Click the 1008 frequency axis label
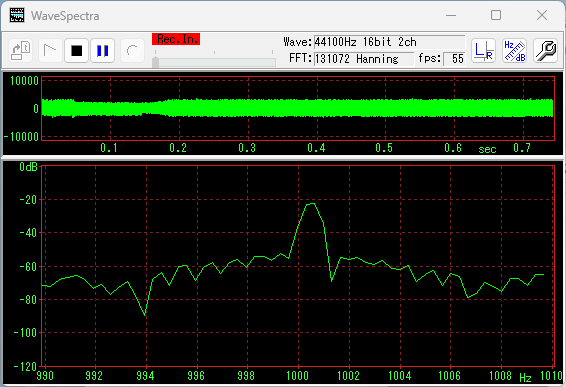566x387 pixels. click(500, 376)
